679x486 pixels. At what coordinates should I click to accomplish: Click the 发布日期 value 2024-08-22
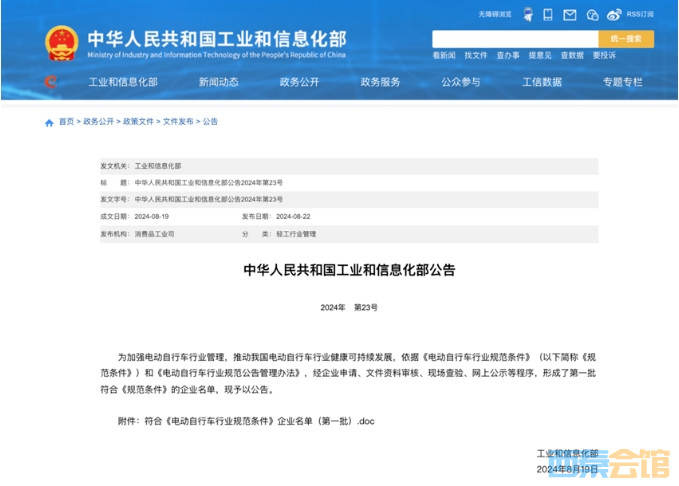[x=293, y=217]
